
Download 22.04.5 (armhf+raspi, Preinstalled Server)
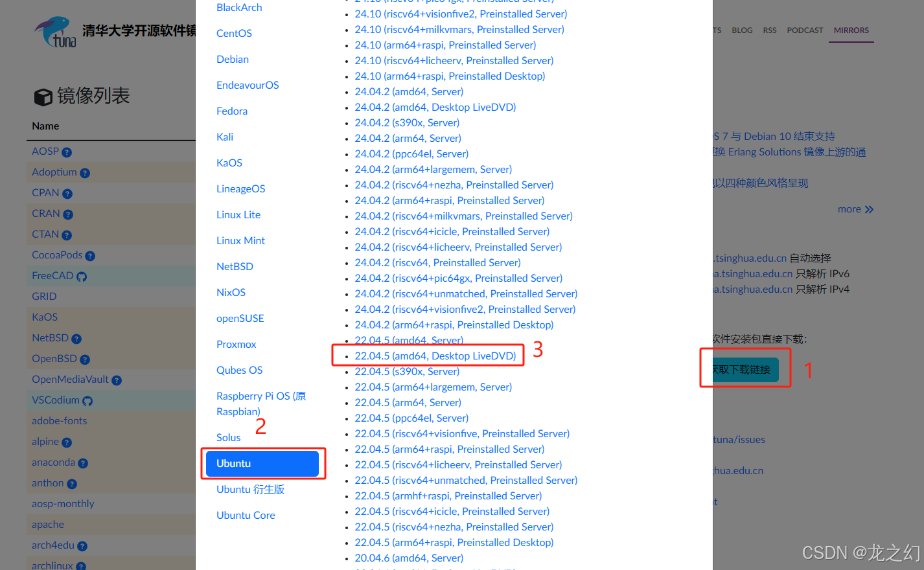448,496
